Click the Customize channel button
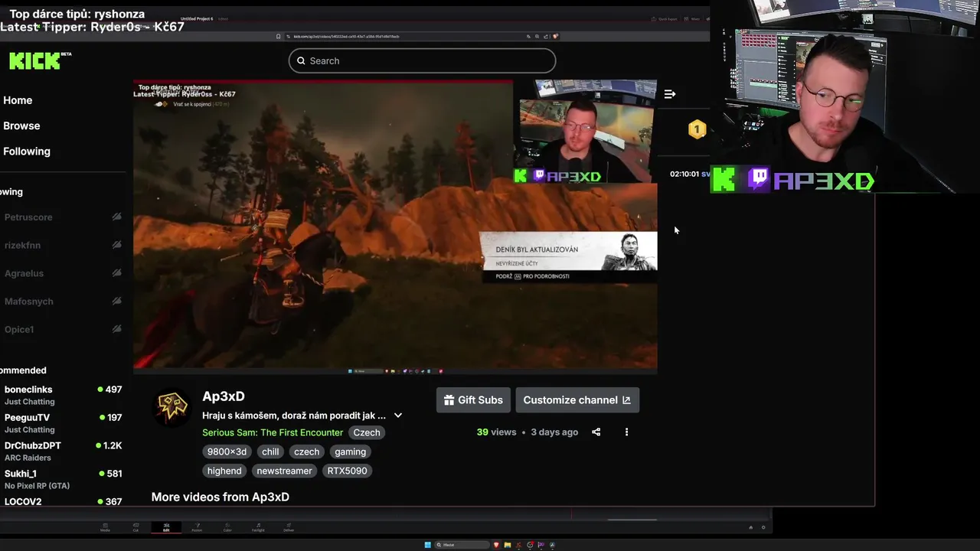The height and width of the screenshot is (551, 980). 577,400
